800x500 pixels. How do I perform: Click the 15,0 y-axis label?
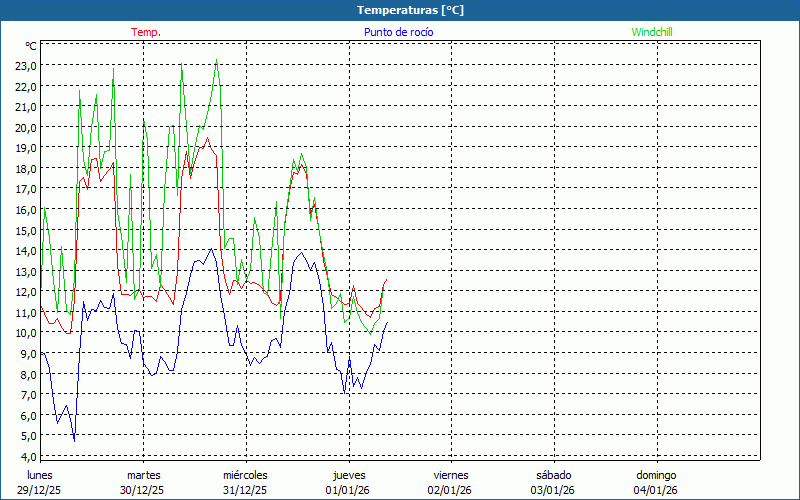click(x=26, y=231)
